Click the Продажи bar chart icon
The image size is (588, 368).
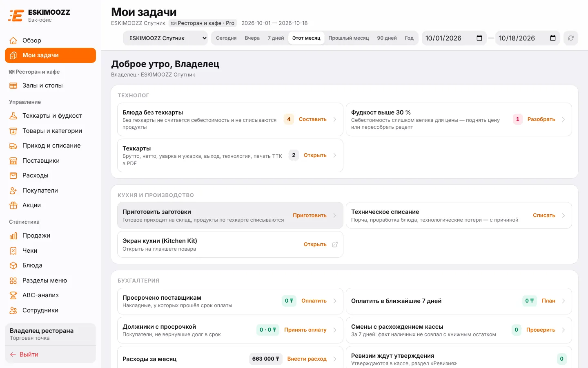point(13,236)
